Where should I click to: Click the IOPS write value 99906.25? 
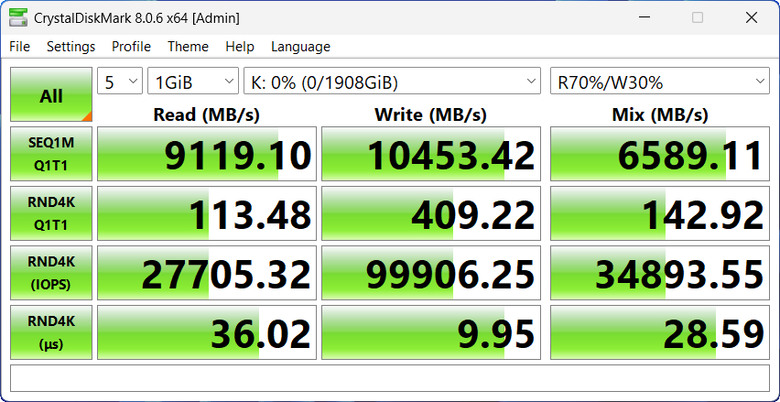point(431,273)
